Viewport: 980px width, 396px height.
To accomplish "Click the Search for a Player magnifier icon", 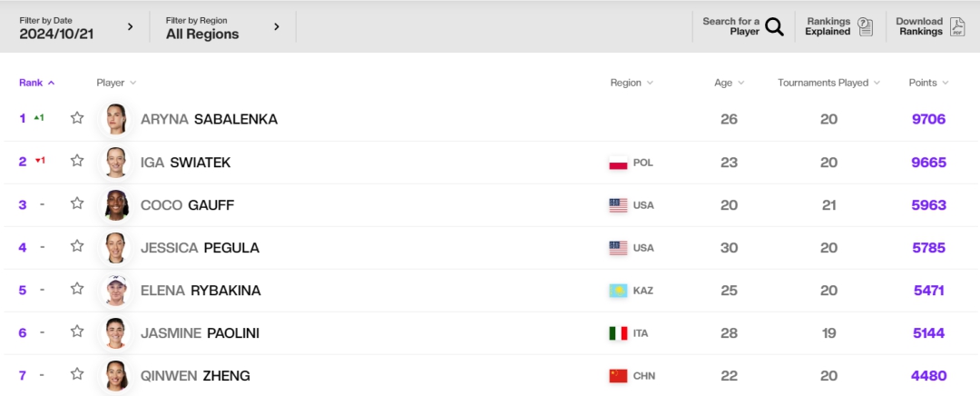I will tap(773, 26).
